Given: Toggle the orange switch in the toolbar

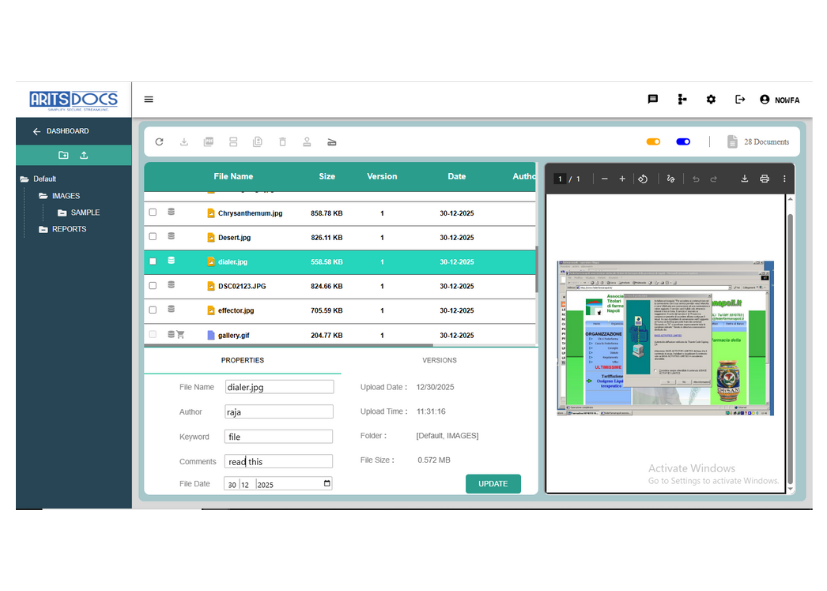Looking at the screenshot, I should pyautogui.click(x=653, y=142).
